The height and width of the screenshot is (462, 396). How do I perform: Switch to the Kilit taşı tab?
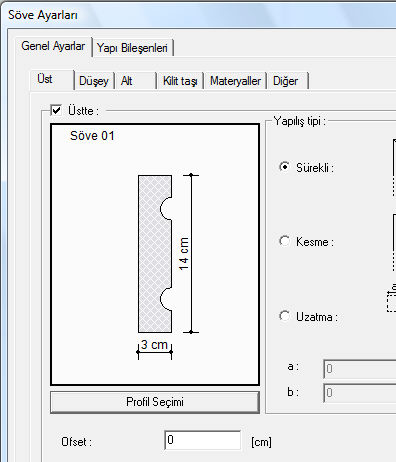click(180, 81)
